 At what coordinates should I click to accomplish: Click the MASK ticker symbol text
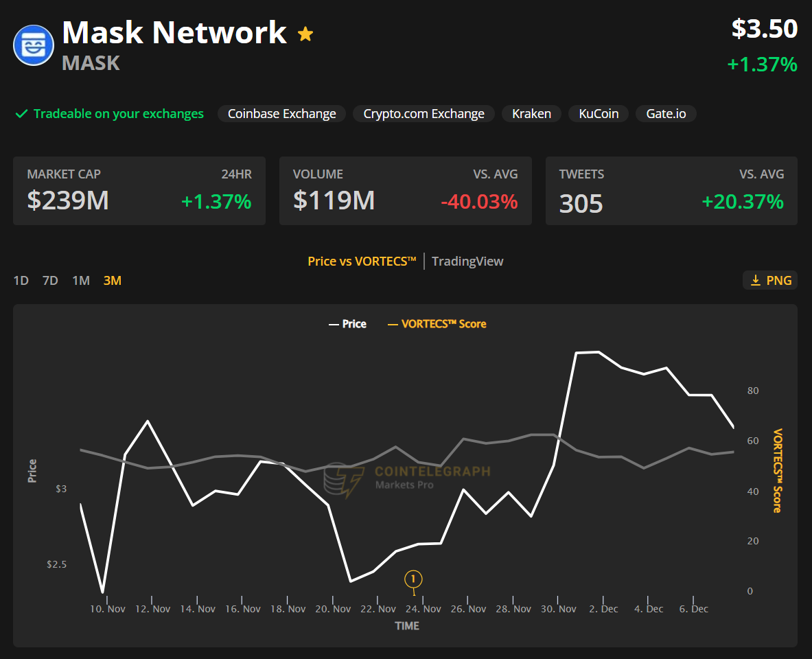91,63
